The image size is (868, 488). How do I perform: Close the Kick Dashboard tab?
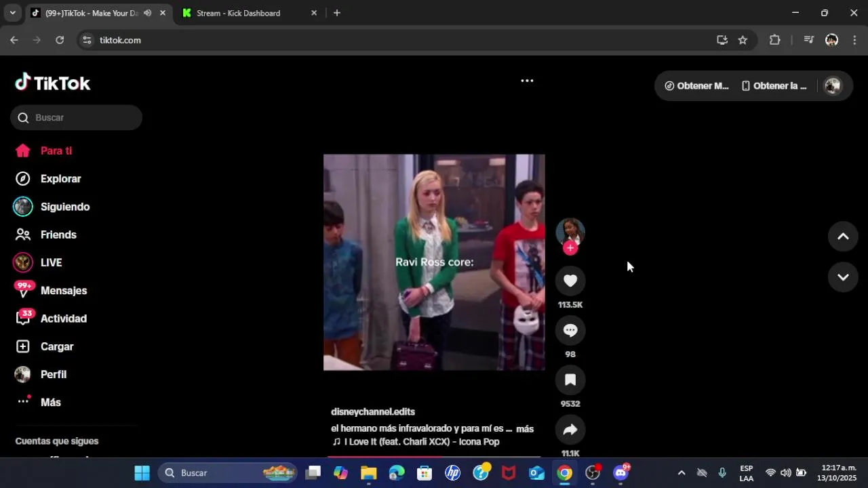coord(313,13)
